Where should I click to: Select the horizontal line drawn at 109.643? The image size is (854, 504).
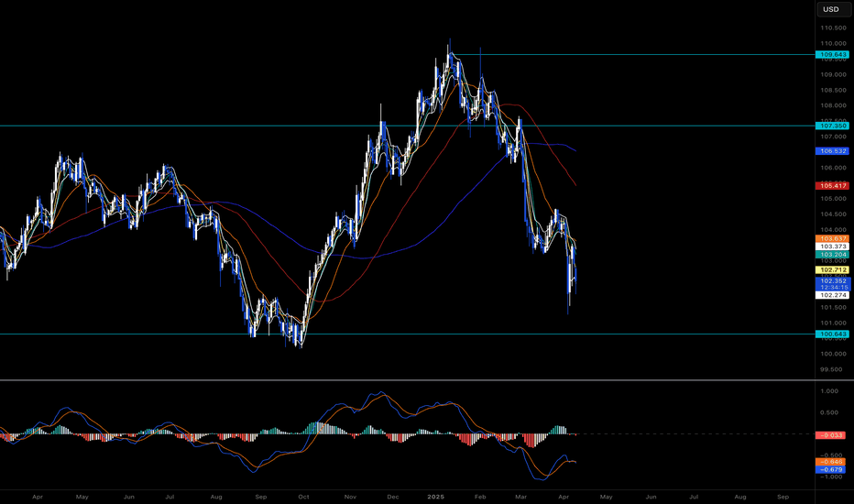[x=631, y=54]
